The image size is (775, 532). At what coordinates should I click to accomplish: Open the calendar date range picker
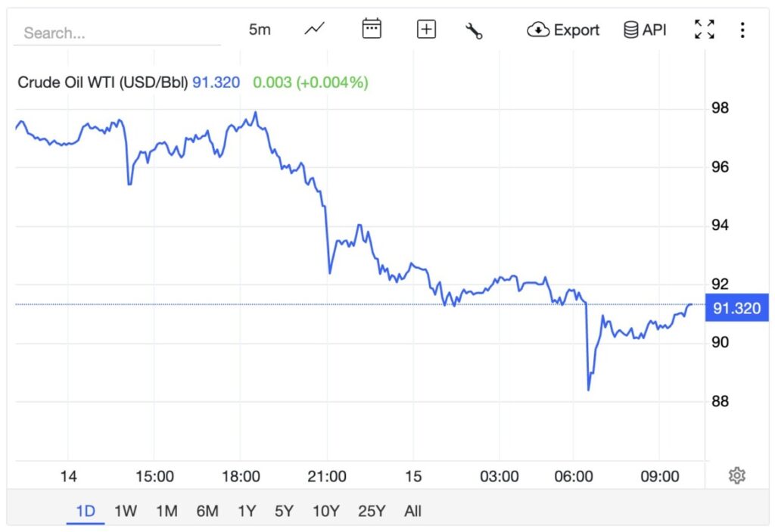point(371,30)
